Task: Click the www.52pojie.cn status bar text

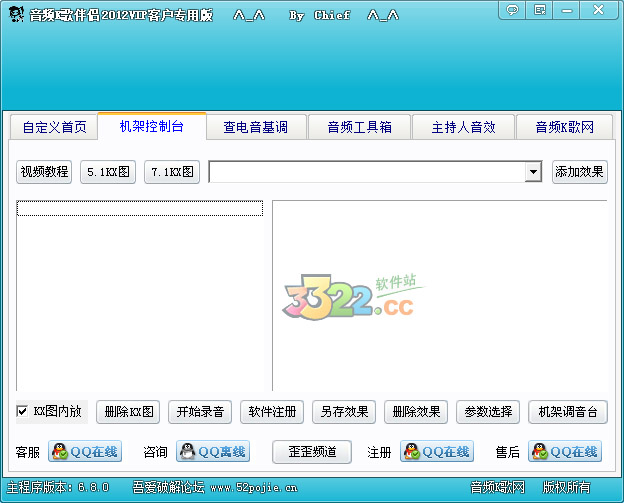Action: click(254, 487)
